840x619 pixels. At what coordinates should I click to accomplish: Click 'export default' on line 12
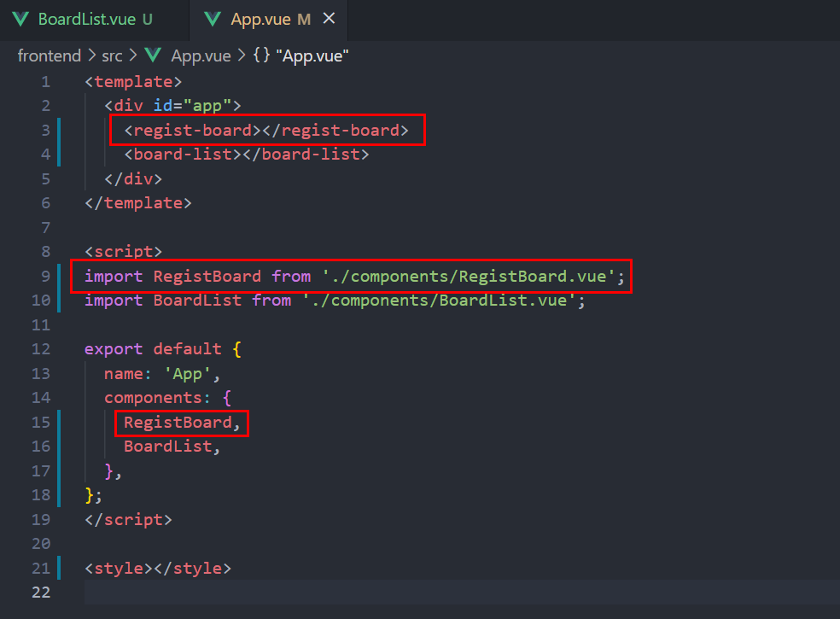click(153, 349)
